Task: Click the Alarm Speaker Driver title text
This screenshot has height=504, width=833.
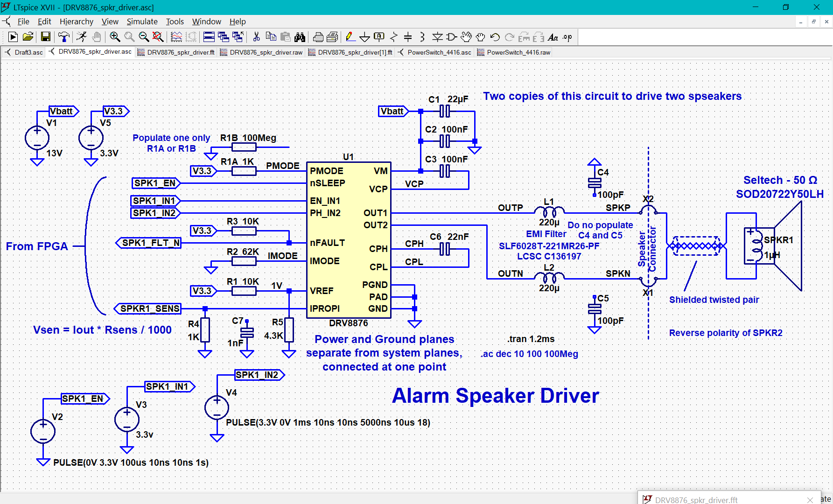Action: [496, 395]
